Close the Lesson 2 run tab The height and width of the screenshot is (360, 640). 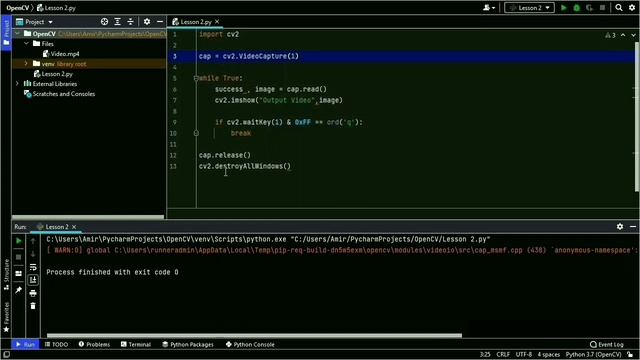[74, 227]
